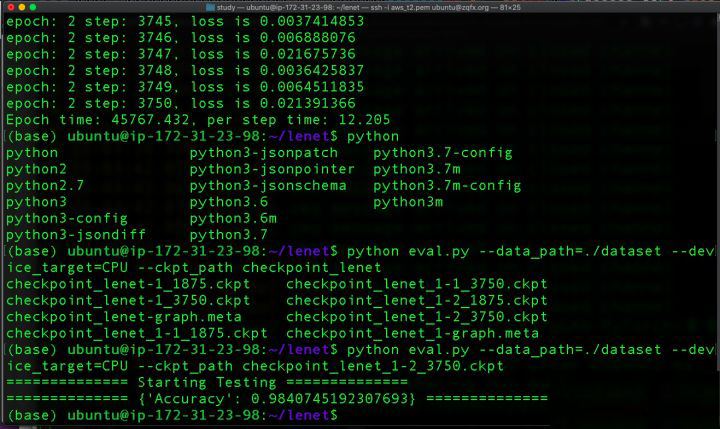Click the folder proxy icon in the title bar
Screen dimensions: 720x429
coord(210,7)
